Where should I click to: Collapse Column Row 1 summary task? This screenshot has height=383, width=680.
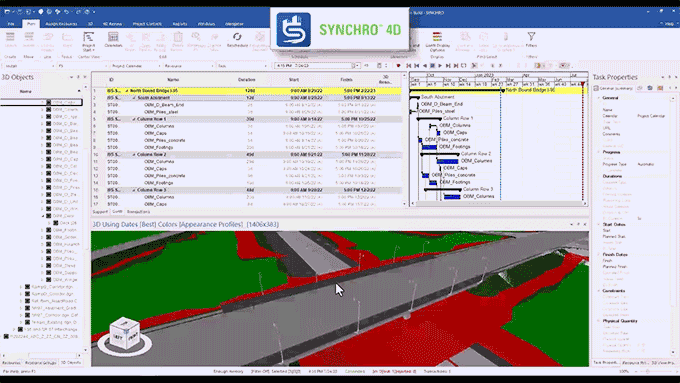(x=134, y=119)
